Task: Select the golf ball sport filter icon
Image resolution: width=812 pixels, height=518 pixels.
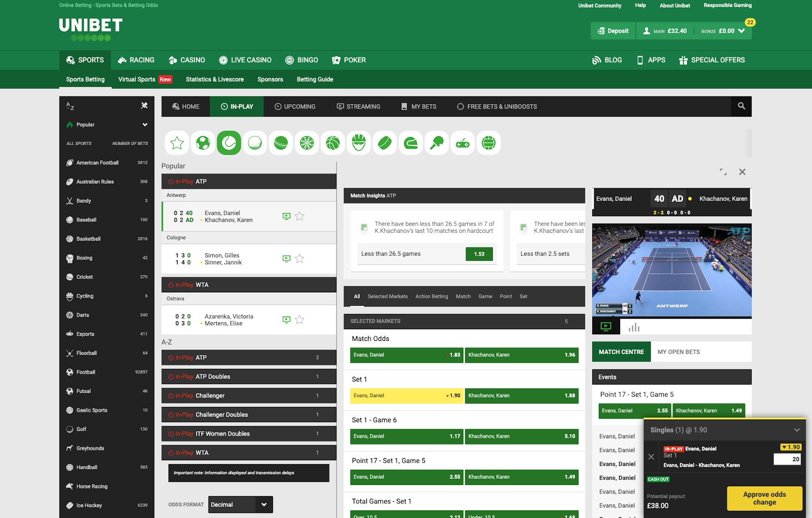Action: coord(255,144)
